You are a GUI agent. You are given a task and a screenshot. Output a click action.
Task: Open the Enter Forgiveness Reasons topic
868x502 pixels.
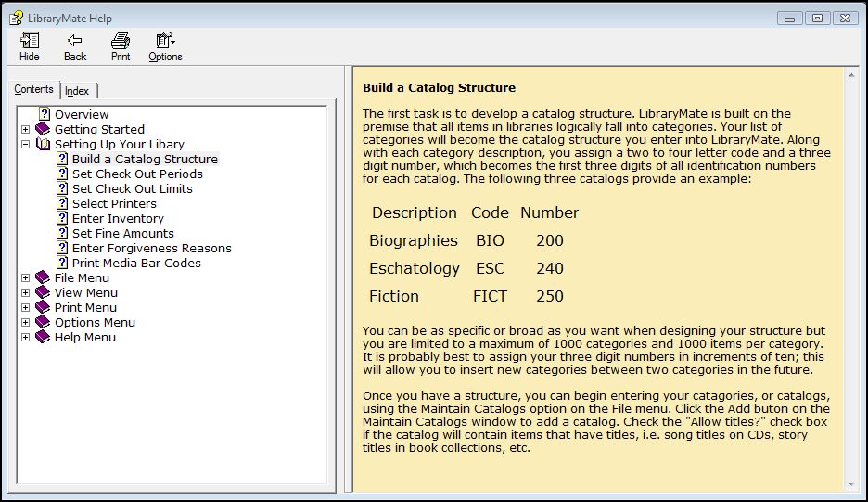coord(152,249)
